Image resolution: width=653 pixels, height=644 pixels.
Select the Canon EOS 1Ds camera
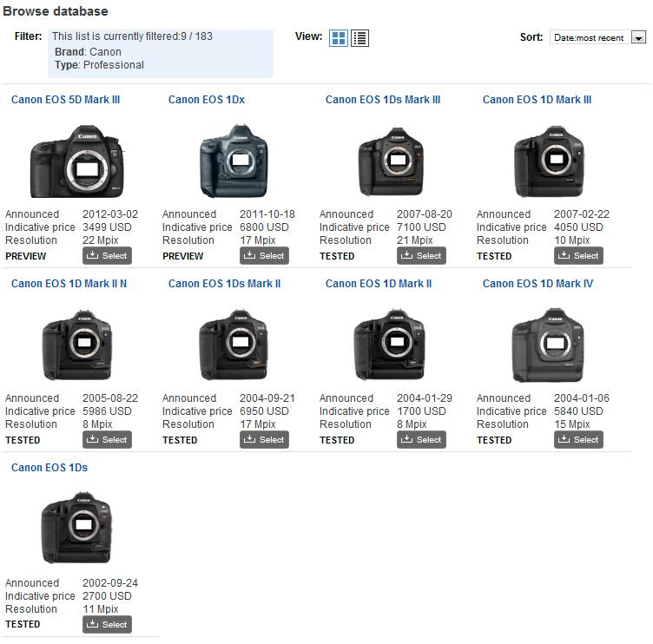tap(107, 624)
